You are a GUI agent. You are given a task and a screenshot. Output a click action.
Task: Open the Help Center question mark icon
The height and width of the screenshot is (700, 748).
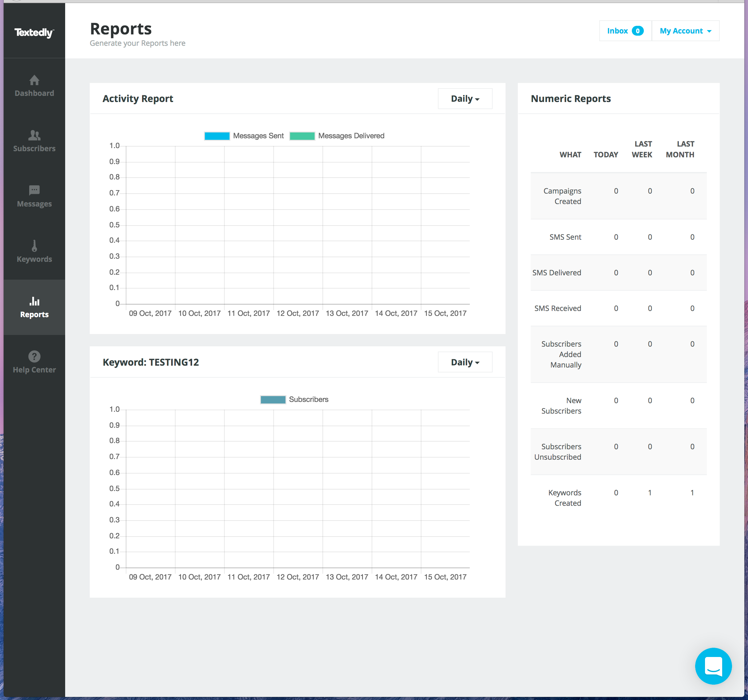point(34,356)
